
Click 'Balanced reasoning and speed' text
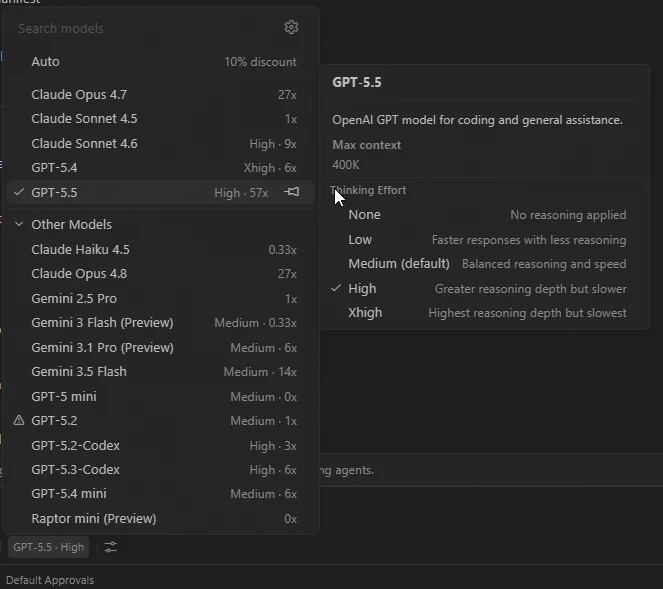point(544,264)
